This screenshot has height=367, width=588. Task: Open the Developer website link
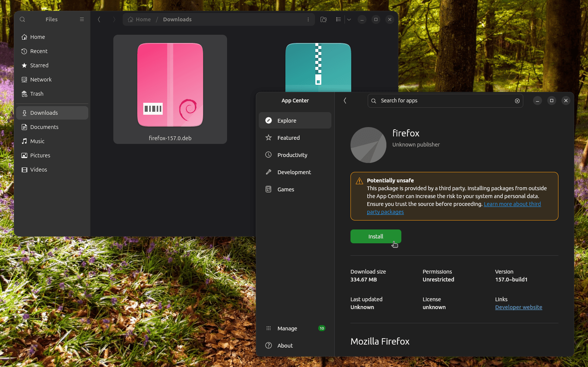[x=519, y=307]
